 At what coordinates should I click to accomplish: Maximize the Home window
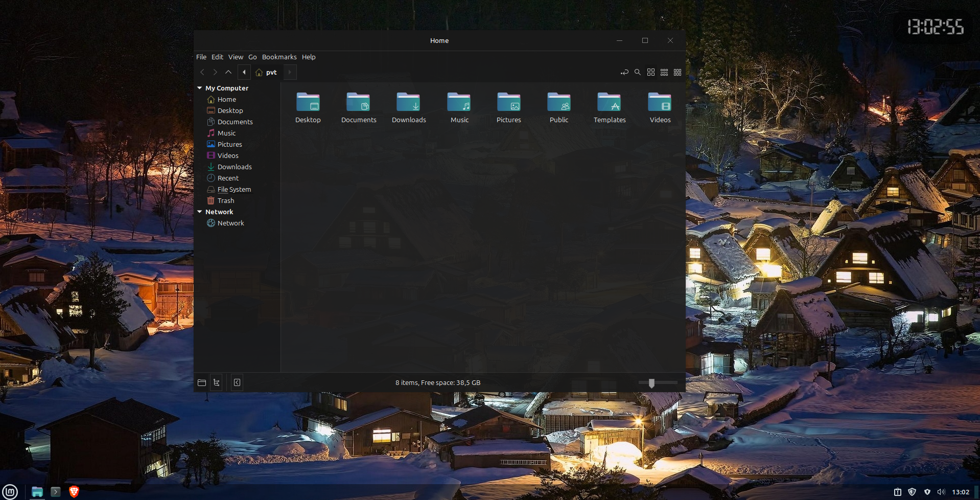[645, 40]
